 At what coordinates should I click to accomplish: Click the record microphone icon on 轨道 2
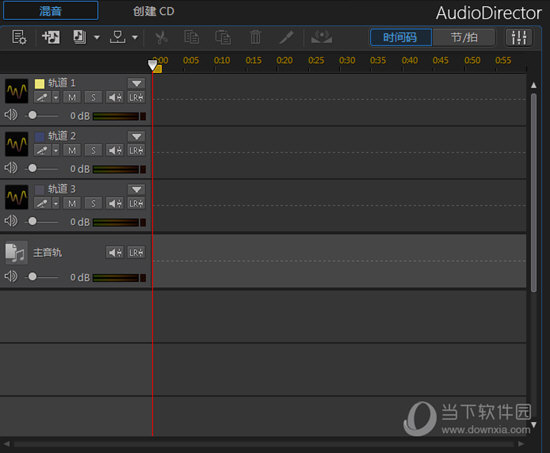tap(42, 150)
